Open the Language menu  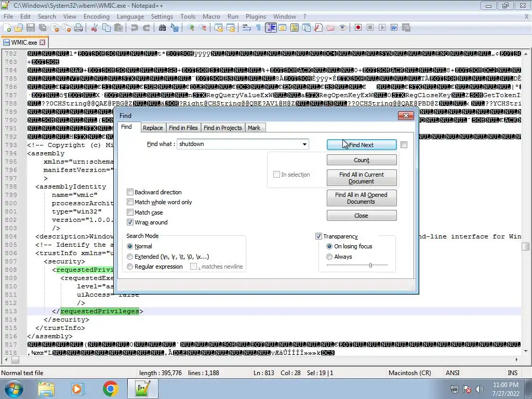(x=130, y=17)
